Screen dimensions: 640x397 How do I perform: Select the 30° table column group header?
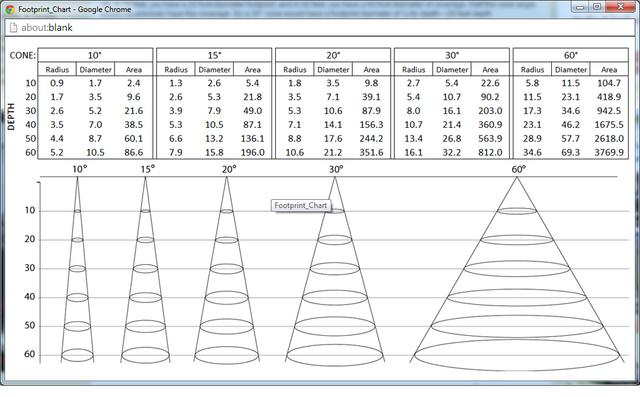[x=451, y=55]
